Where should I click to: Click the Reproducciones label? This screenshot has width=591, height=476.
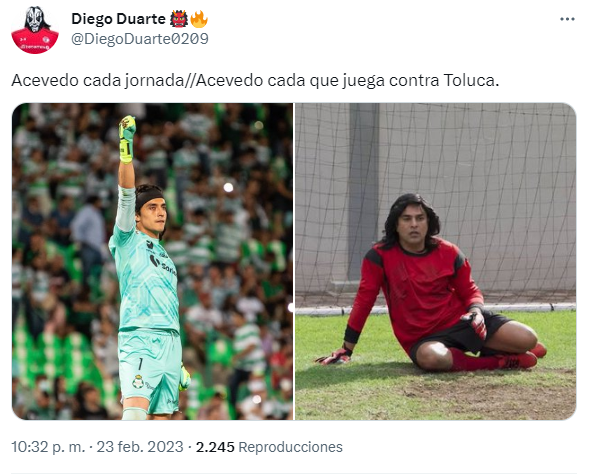(290, 447)
